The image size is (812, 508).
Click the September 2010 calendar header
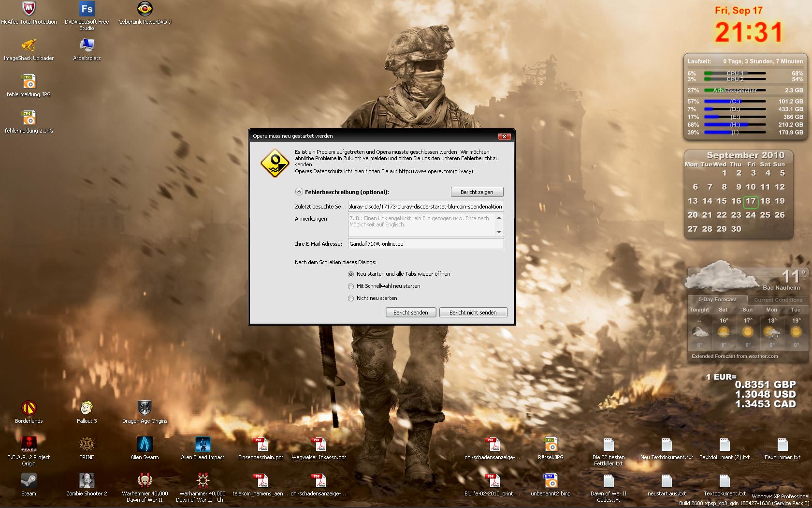click(745, 155)
